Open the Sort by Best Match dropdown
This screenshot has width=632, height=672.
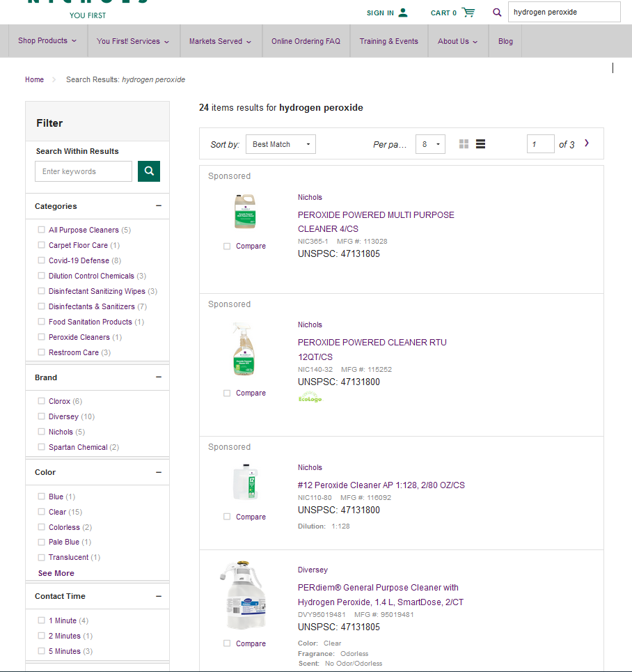pyautogui.click(x=281, y=144)
